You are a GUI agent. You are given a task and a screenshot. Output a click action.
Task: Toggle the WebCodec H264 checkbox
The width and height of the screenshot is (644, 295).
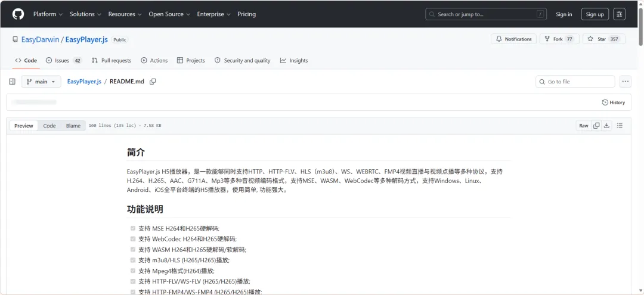[x=133, y=239]
